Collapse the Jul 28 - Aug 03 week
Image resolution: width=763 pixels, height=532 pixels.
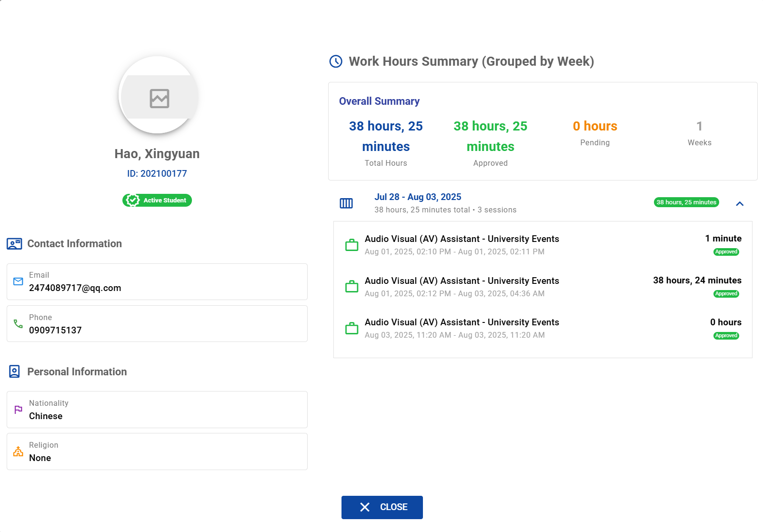739,204
